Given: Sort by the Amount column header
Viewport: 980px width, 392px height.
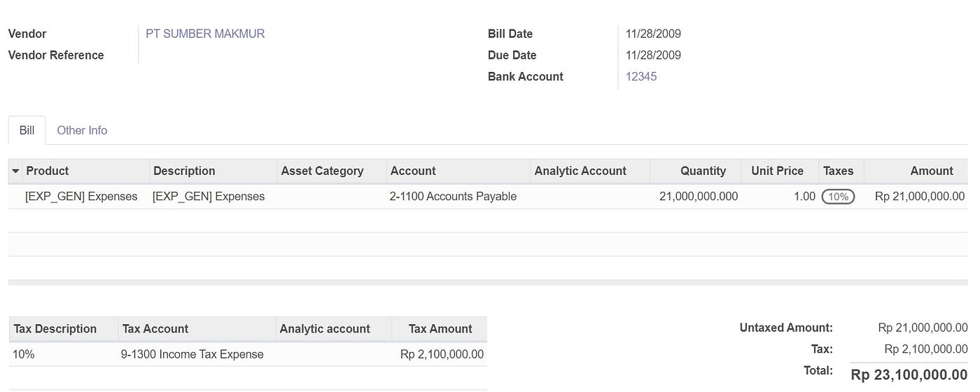Looking at the screenshot, I should tap(932, 171).
